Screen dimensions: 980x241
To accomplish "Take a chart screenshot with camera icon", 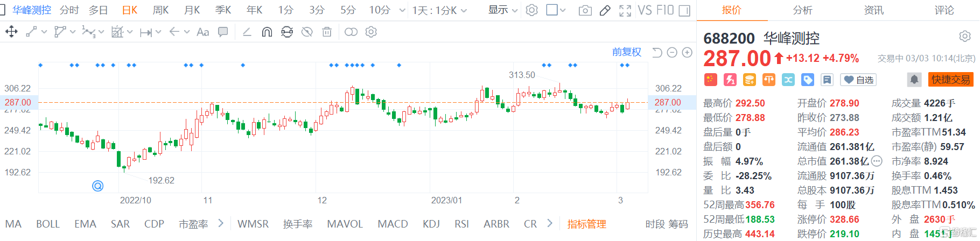I will click(x=585, y=10).
